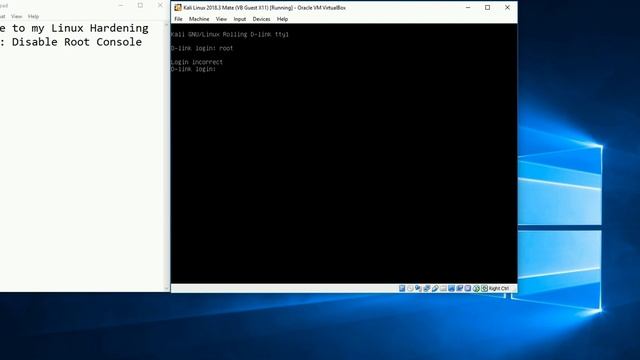Open the Help menu in the Notepad window
Image resolution: width=640 pixels, height=360 pixels.
coord(33,16)
